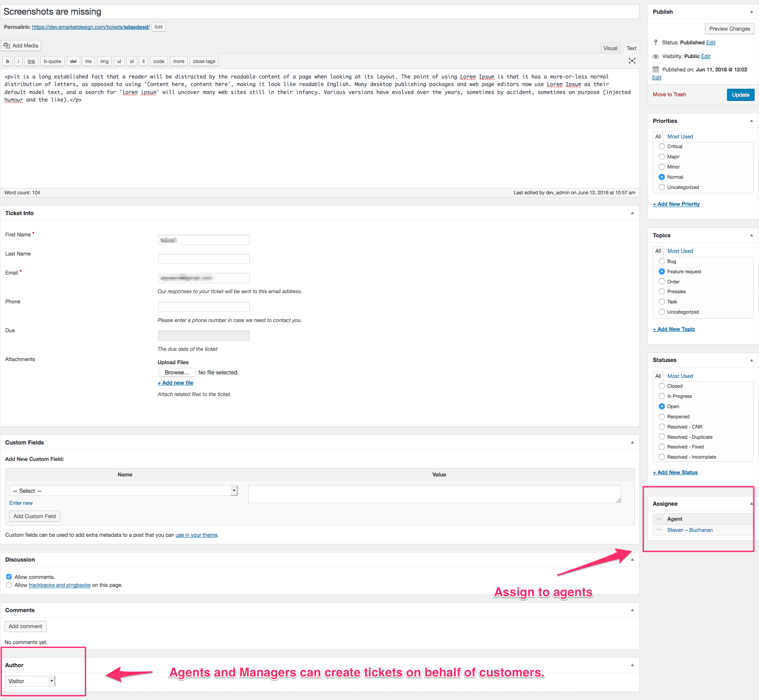Open the custom field name Select dropdown
This screenshot has width=759, height=700.
click(123, 491)
